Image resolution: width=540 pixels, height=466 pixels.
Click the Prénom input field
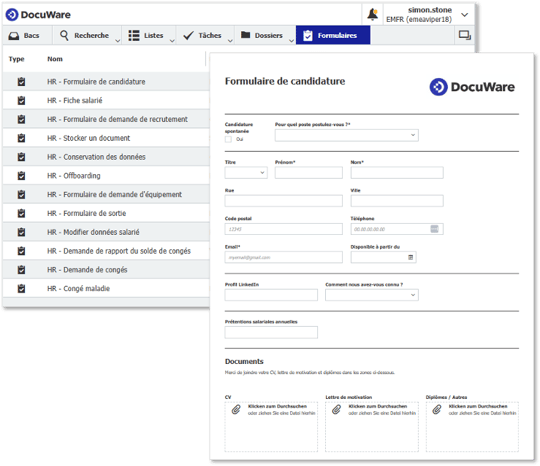pos(309,173)
